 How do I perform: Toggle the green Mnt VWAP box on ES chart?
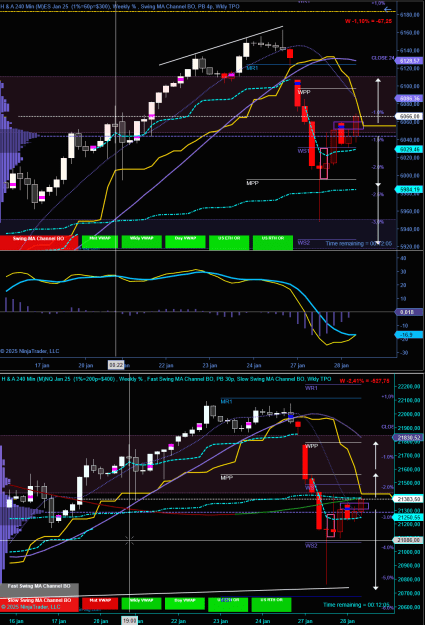100,242
